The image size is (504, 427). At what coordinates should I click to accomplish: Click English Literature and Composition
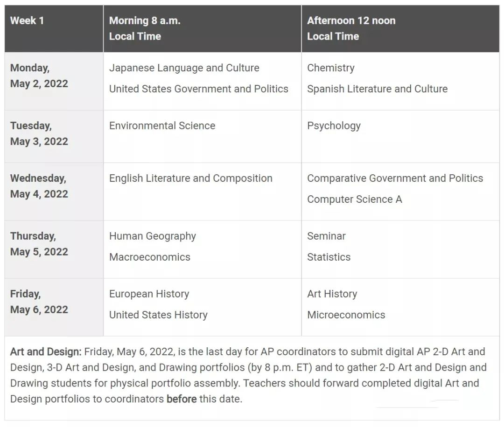click(x=191, y=179)
